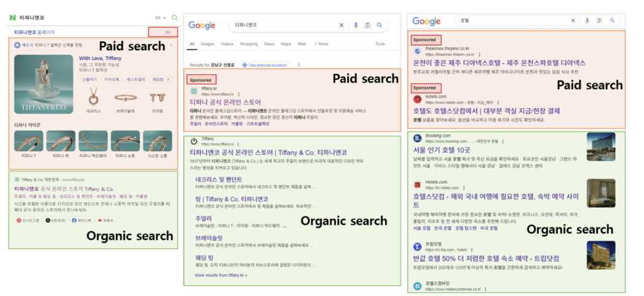Click the Use precise location button
This screenshot has height=296, width=644.
click(x=265, y=65)
